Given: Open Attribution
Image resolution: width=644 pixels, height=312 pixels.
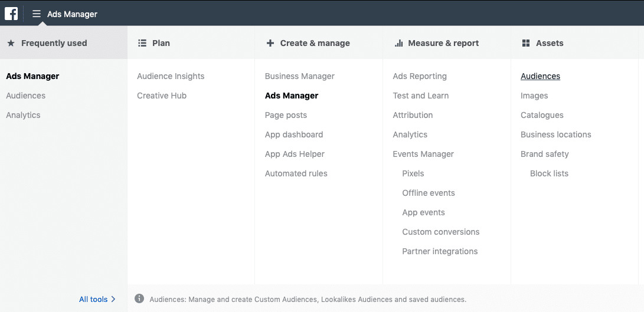Looking at the screenshot, I should (413, 115).
